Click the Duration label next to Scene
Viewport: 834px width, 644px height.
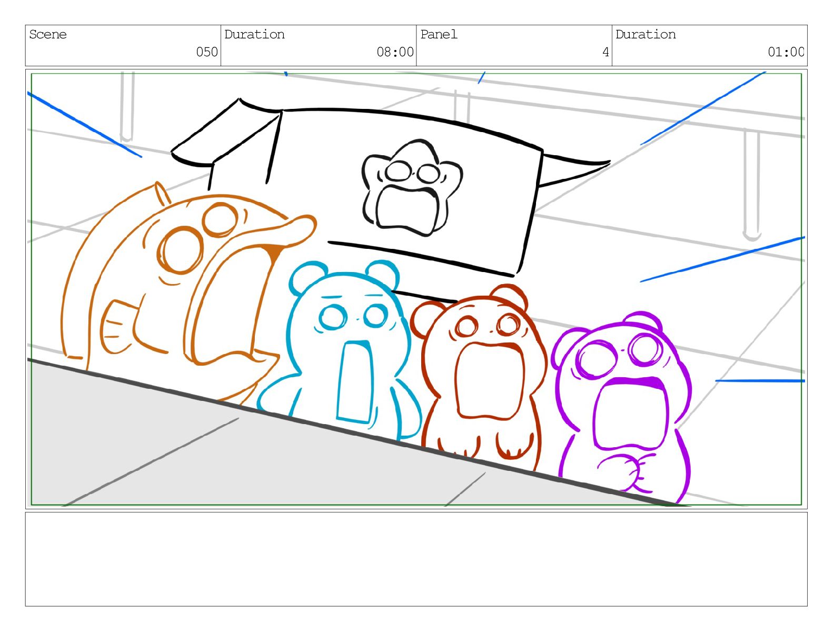pyautogui.click(x=255, y=35)
